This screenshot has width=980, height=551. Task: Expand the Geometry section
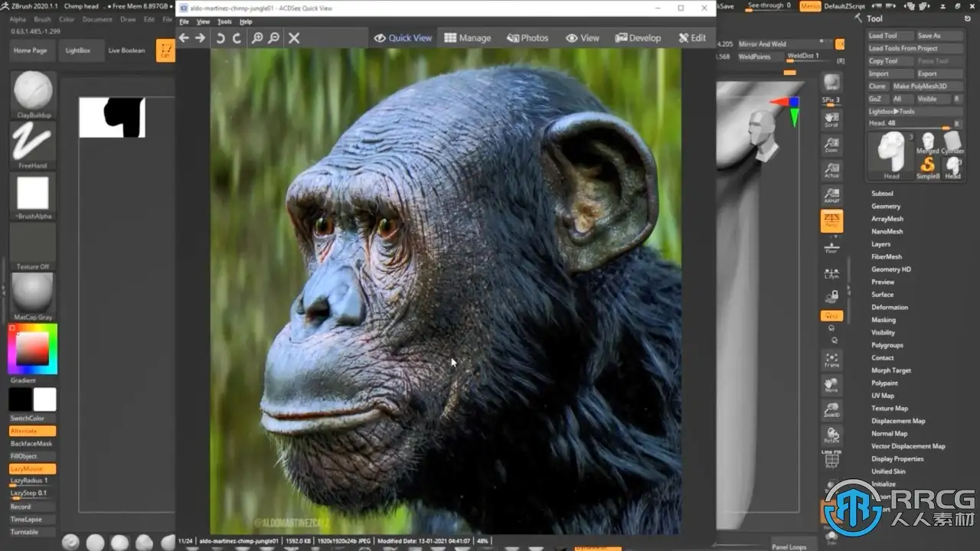pyautogui.click(x=886, y=207)
